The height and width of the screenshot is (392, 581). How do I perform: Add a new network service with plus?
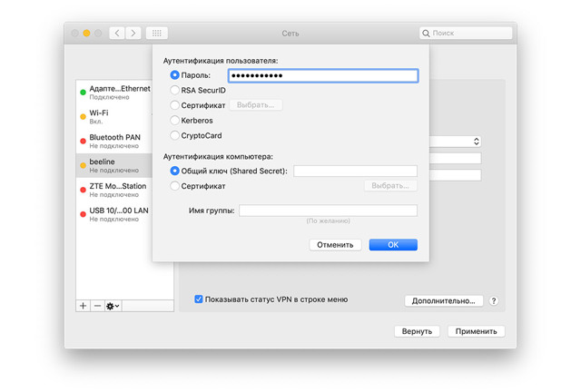pos(83,306)
